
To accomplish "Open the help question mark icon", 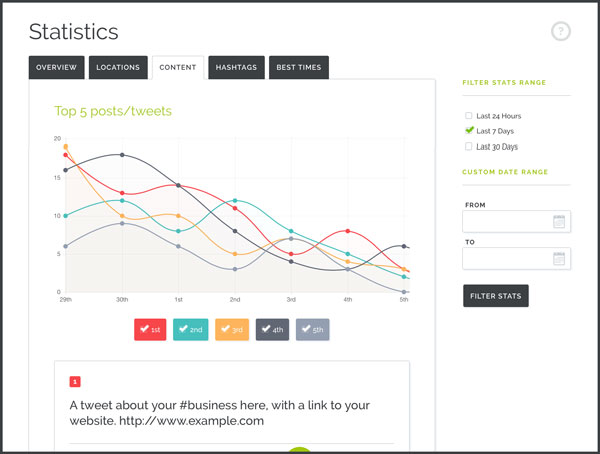I will (561, 32).
